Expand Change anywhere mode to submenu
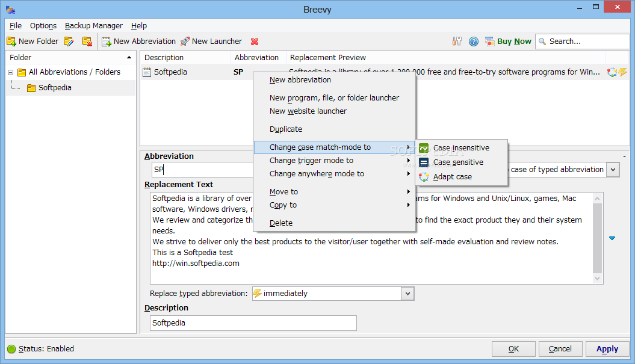 tap(335, 174)
